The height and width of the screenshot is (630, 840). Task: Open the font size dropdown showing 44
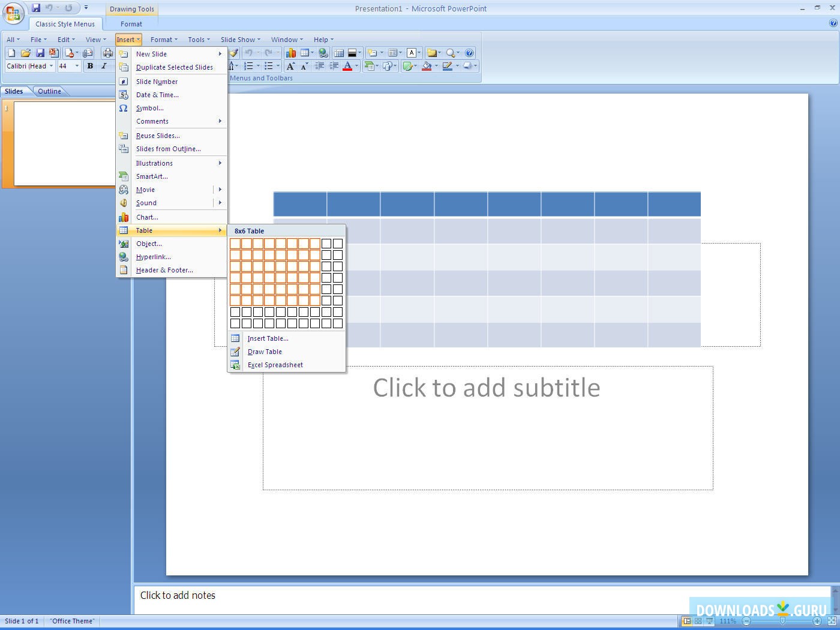[x=77, y=66]
